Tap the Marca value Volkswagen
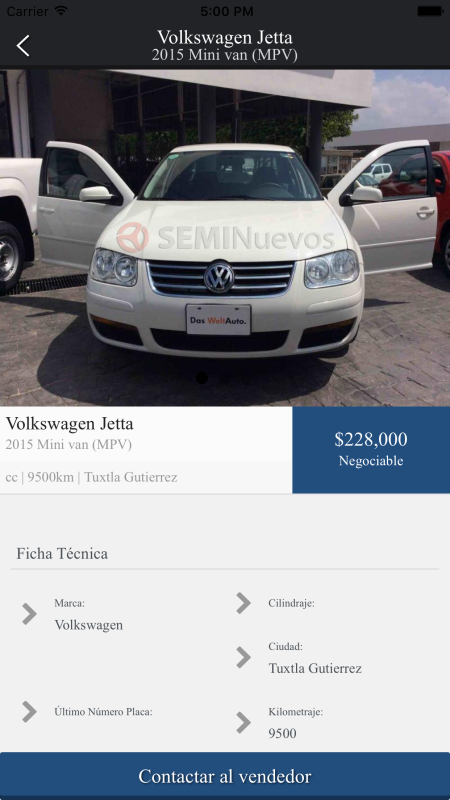This screenshot has width=450, height=800. click(x=89, y=625)
